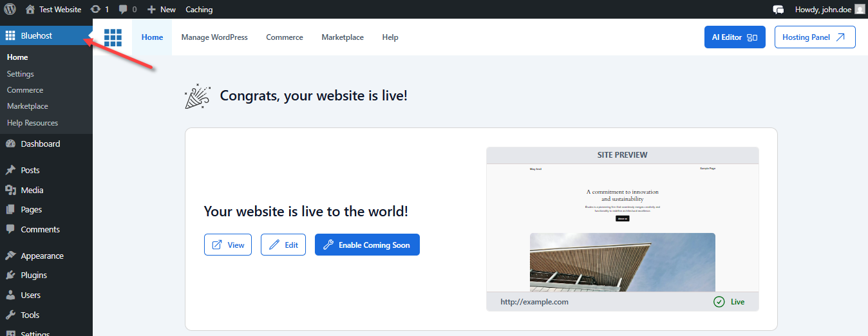This screenshot has width=868, height=336.
Task: Open the Hosting Panel button
Action: pyautogui.click(x=815, y=37)
